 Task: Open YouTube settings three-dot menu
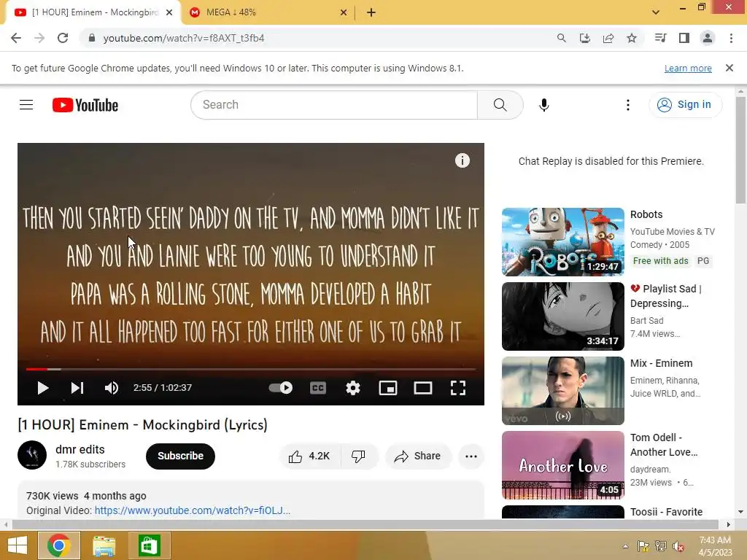click(628, 105)
